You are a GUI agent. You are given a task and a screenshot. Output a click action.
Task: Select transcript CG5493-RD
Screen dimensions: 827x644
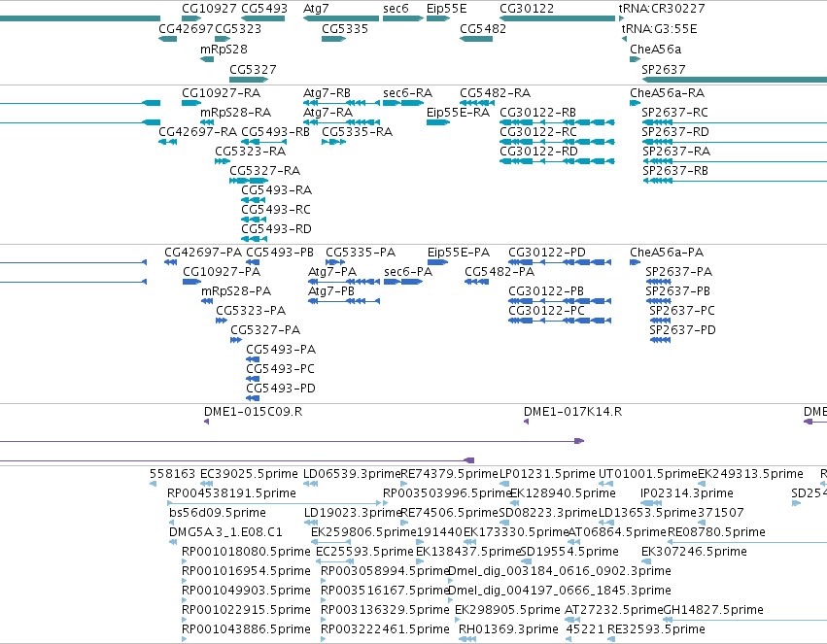click(276, 230)
